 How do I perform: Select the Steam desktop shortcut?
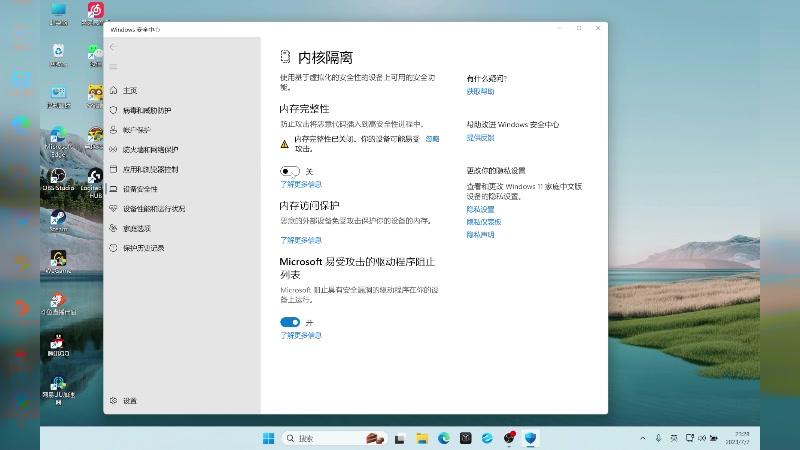click(x=58, y=221)
